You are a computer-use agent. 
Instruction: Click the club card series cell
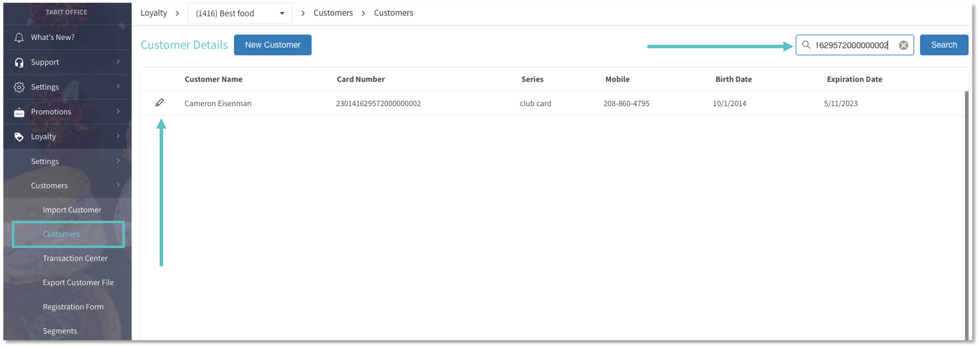(x=535, y=103)
